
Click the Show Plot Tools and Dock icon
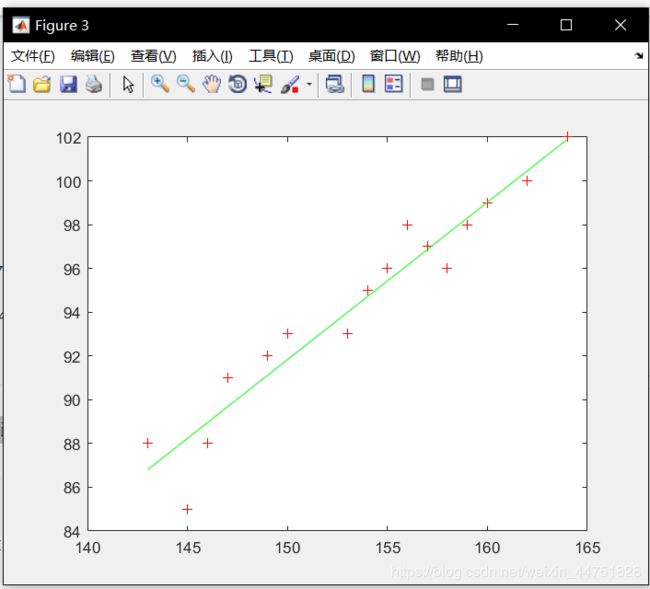[453, 84]
